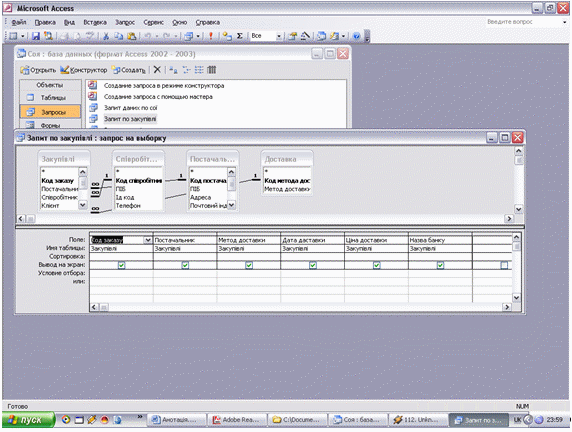Switch to the Adobe Reader taskbar button
572x432 pixels.
coord(237,420)
